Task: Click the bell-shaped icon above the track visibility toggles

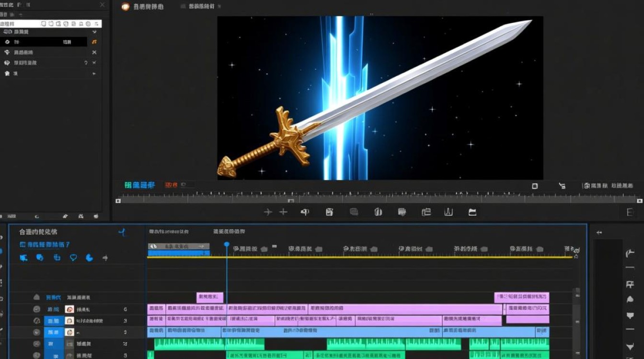Action: (36, 297)
